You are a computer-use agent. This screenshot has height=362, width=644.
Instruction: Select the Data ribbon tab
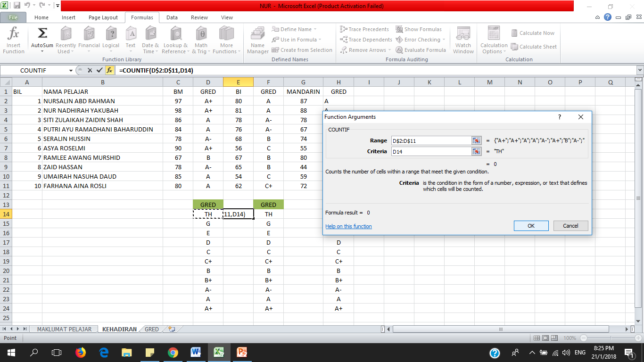(x=172, y=17)
